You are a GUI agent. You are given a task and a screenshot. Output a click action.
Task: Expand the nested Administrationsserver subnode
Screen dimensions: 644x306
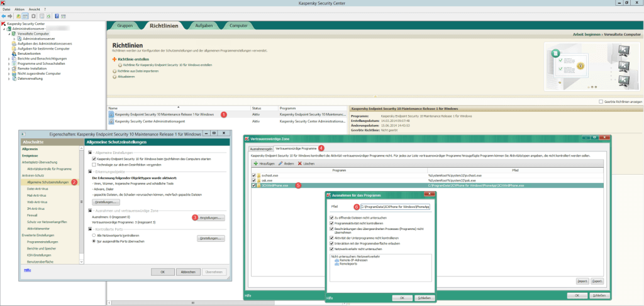(x=14, y=38)
